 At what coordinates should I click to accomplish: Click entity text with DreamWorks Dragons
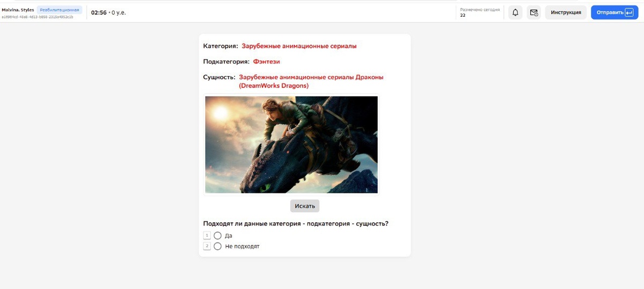click(311, 81)
